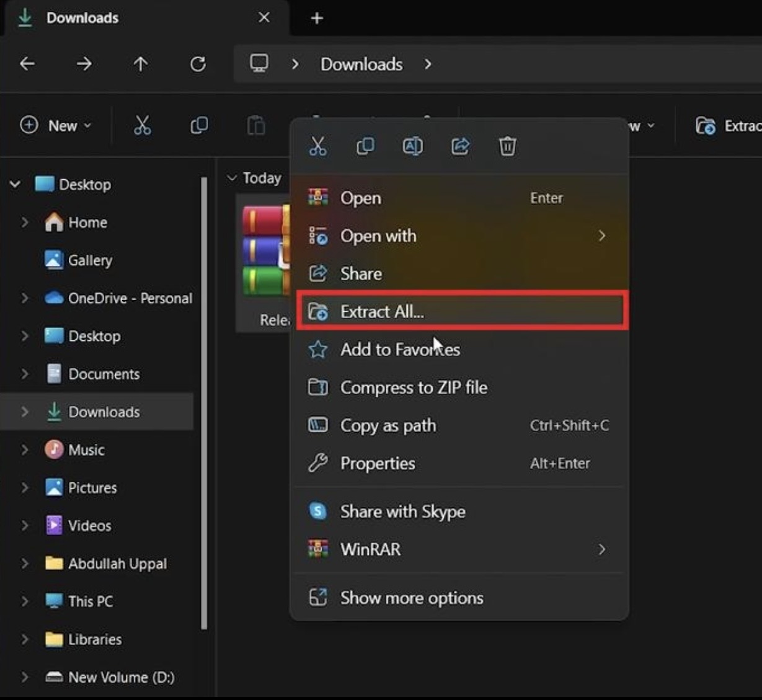This screenshot has height=700, width=762.
Task: Click the Cut scissors icon in the context menu
Action: click(317, 146)
